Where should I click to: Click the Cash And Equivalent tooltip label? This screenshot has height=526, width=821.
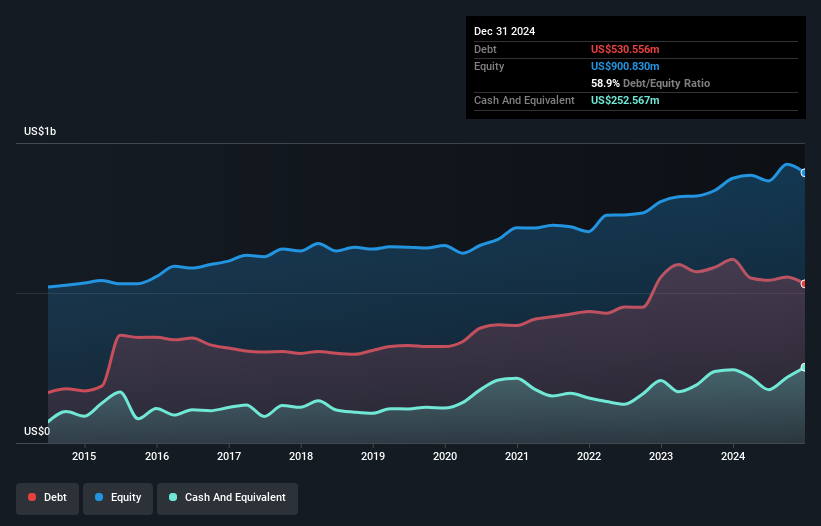[x=524, y=100]
